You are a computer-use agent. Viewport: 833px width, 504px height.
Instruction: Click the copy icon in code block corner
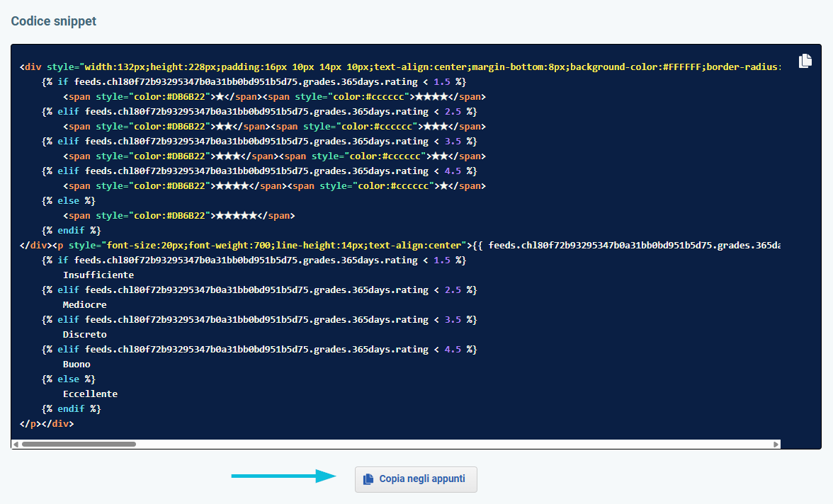coord(805,61)
